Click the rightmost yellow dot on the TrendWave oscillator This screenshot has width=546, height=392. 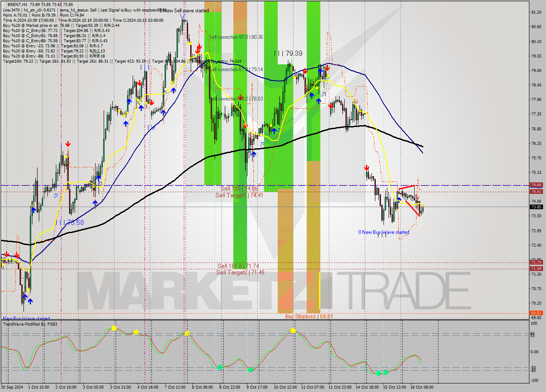[293, 330]
